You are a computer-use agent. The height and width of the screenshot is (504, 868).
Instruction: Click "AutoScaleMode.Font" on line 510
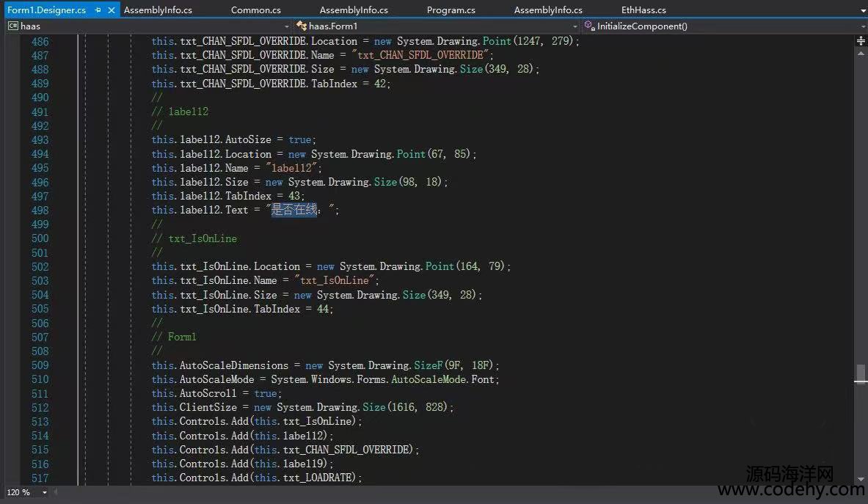click(442, 379)
